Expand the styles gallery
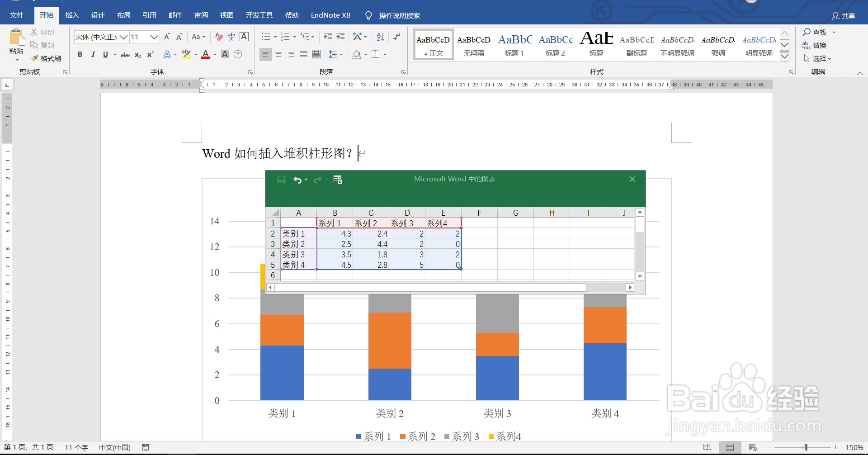The width and height of the screenshot is (868, 455). pos(785,57)
